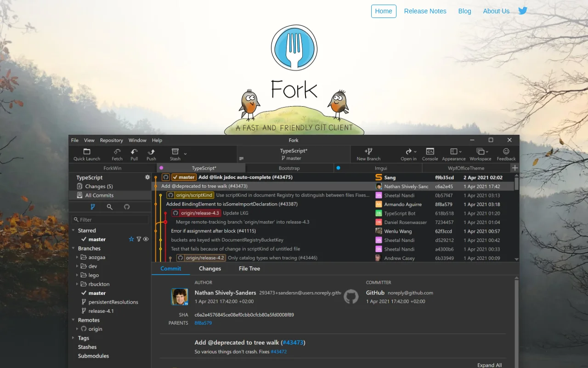Open the Repository menu
This screenshot has height=368, width=588.
112,140
